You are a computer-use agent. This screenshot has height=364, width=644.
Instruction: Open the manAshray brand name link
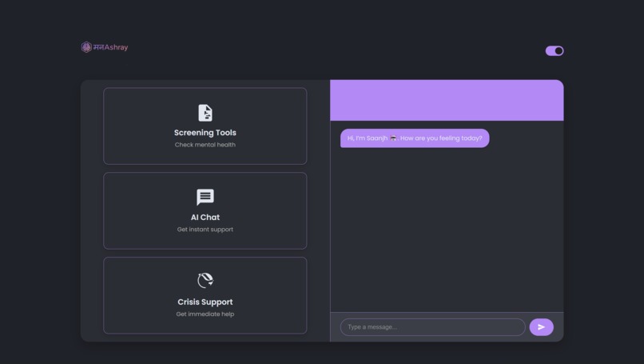[x=110, y=47]
